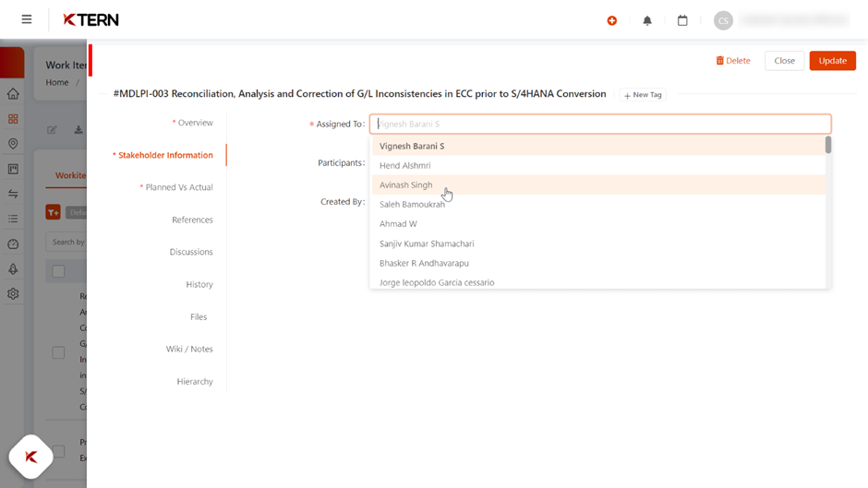Select Saleh Bamoukrah from list

click(x=598, y=204)
